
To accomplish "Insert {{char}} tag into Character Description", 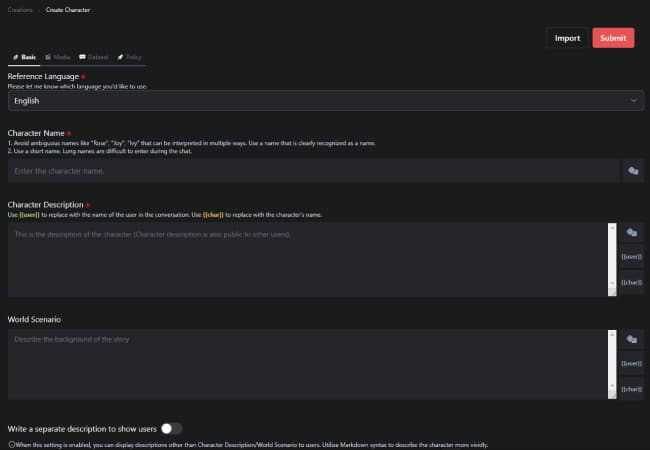I will 632,283.
